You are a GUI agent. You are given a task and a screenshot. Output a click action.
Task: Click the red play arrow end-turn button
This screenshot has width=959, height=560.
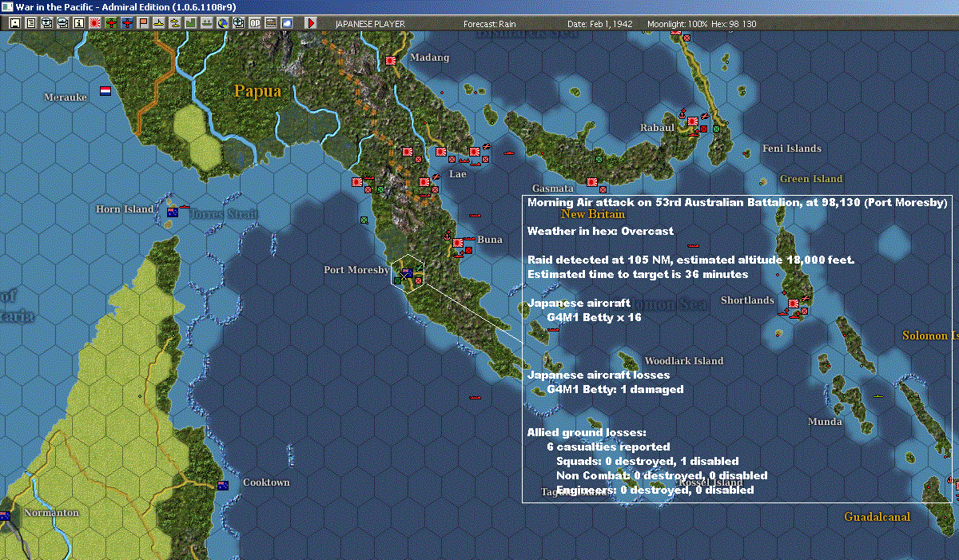(x=311, y=23)
